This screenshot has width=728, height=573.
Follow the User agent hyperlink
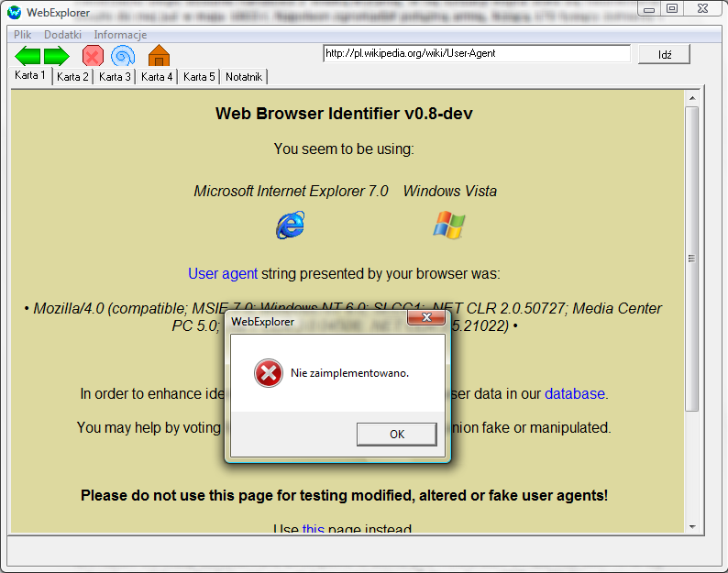[223, 273]
